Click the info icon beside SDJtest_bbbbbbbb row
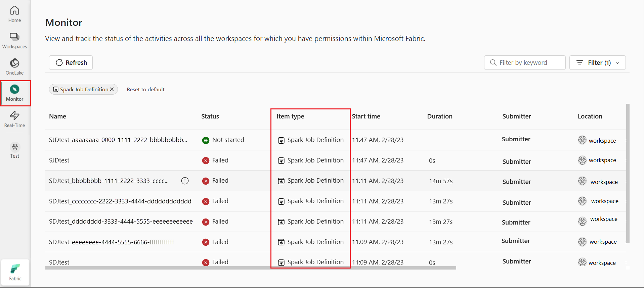Viewport: 644px width, 288px height. point(185,181)
